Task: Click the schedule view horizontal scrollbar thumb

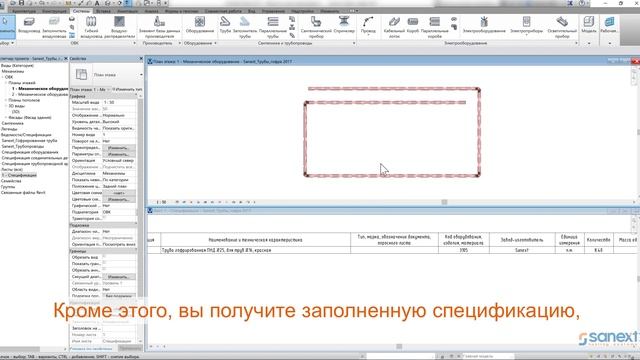Action: click(x=399, y=347)
